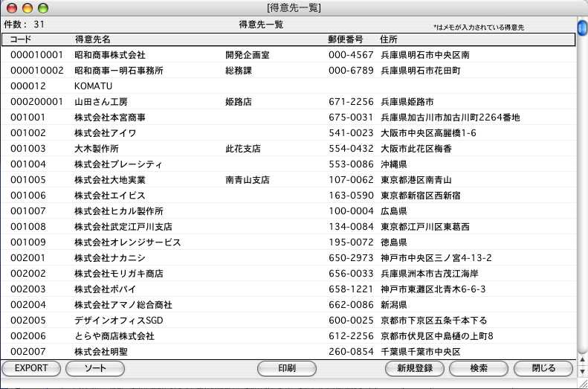This screenshot has height=389, width=588.
Task: Click the yellow minimize window button
Action: pos(28,7)
